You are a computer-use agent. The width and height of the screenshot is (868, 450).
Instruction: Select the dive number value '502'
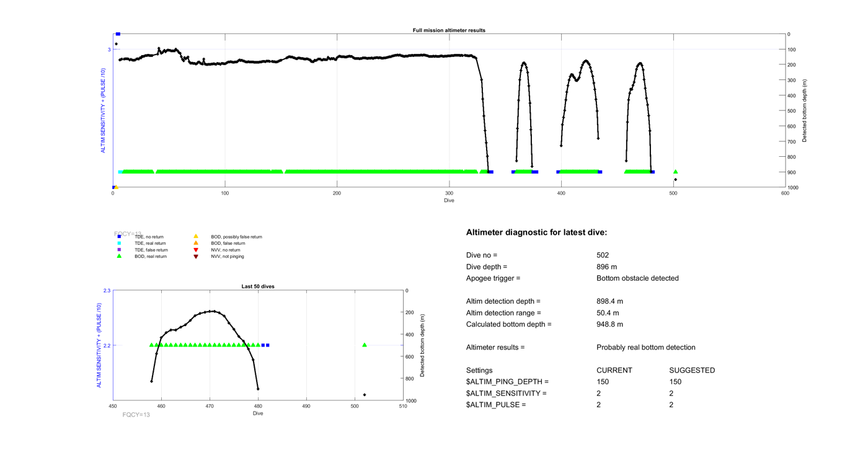pos(603,255)
